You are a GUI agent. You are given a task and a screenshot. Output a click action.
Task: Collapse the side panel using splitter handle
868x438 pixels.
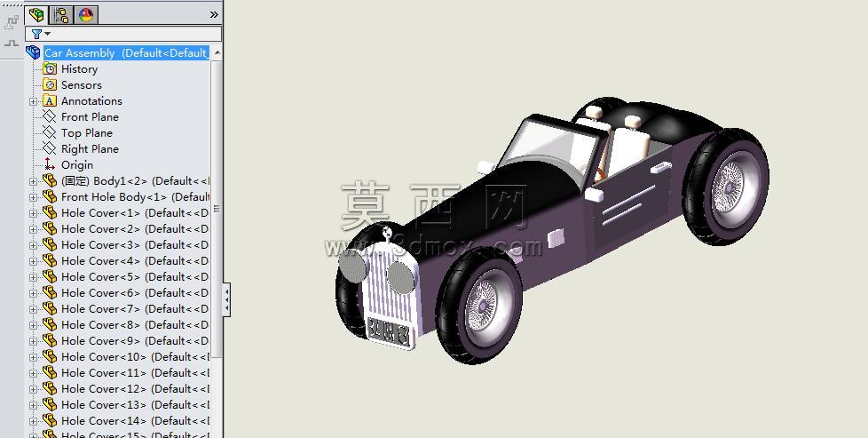click(226, 300)
